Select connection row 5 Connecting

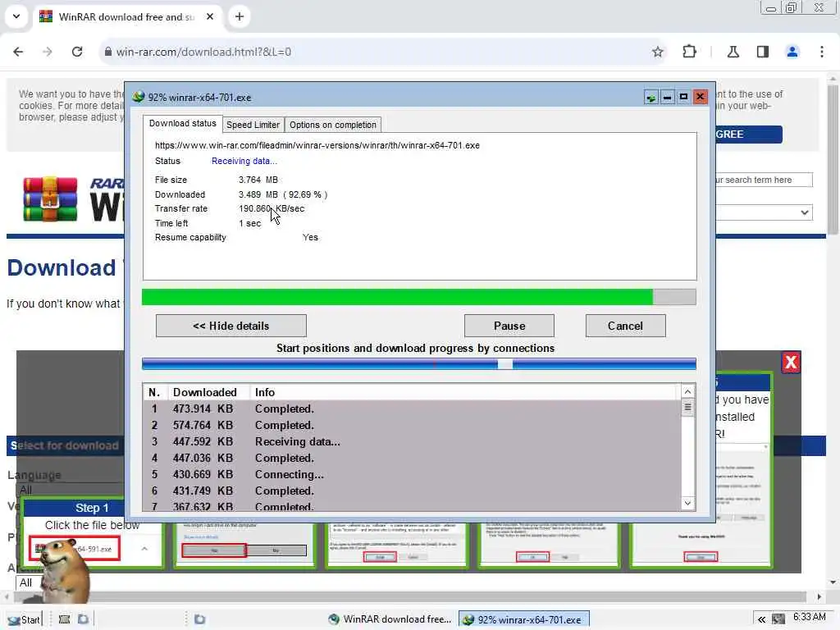(412, 475)
